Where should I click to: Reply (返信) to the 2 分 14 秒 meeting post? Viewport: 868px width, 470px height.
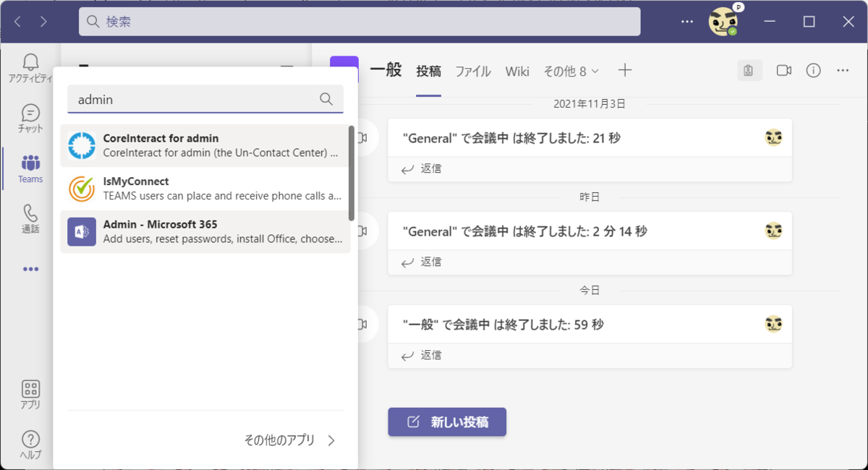coord(422,262)
